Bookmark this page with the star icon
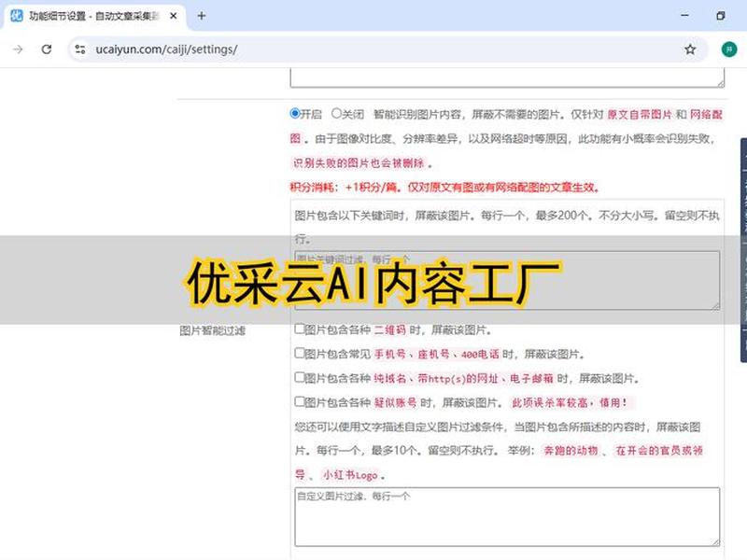 tap(690, 49)
